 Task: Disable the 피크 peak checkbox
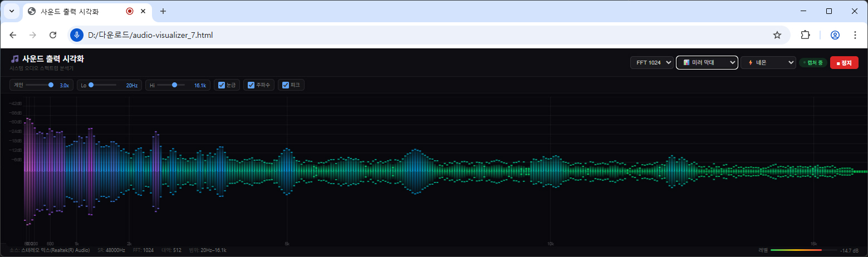(286, 85)
